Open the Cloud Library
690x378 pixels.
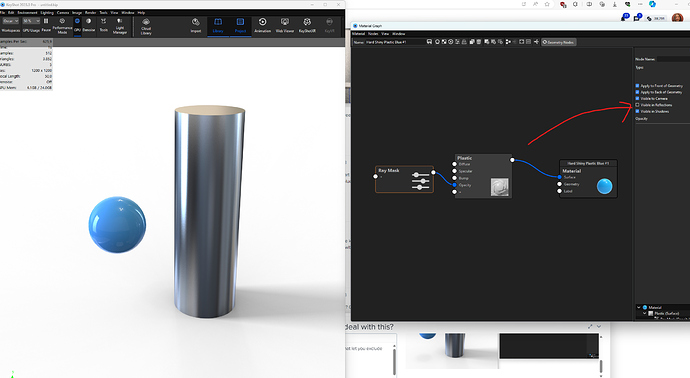pos(146,26)
